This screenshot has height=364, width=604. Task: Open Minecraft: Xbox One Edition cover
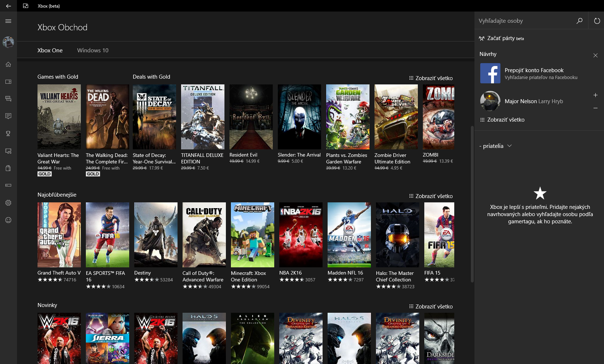[253, 235]
